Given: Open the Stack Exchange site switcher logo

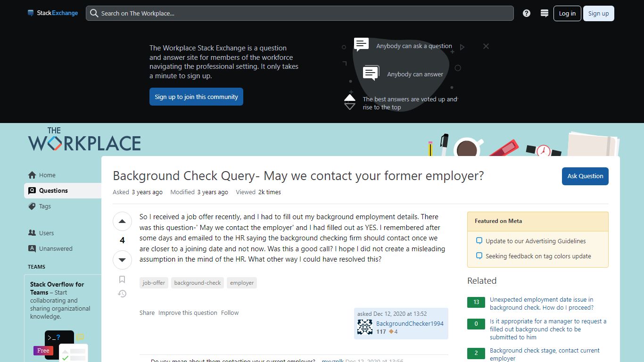Looking at the screenshot, I should (31, 13).
